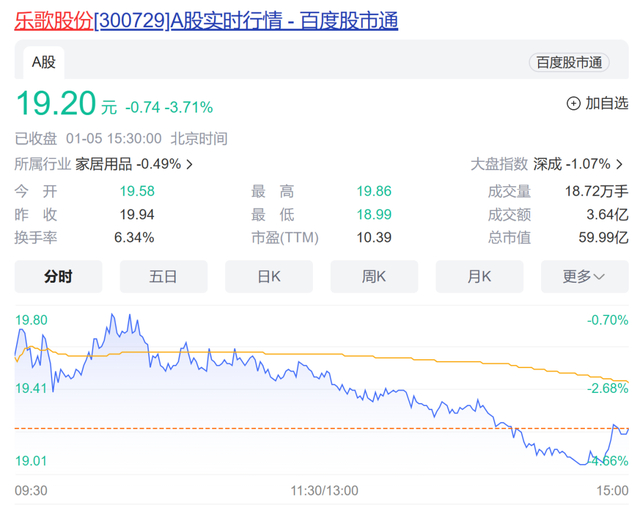Open the 家居用品 -0.49% industry link
Viewport: 640px width, 505px height.
pos(128,164)
